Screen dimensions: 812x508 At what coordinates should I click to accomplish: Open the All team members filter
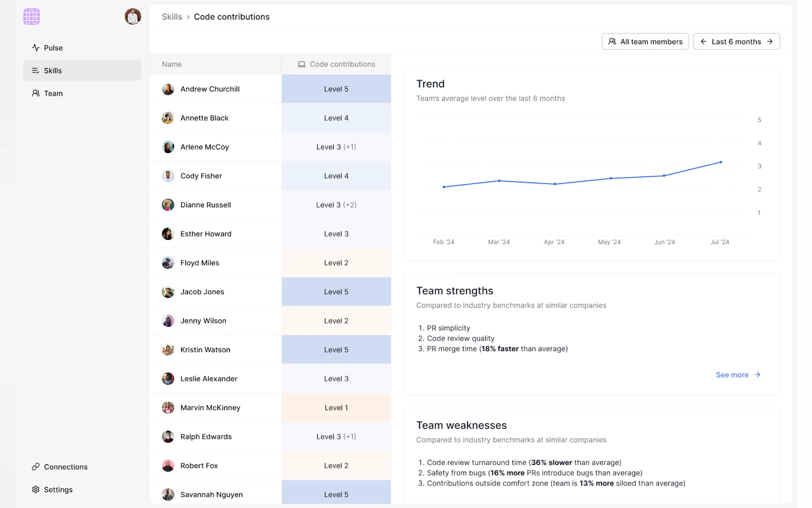(645, 41)
